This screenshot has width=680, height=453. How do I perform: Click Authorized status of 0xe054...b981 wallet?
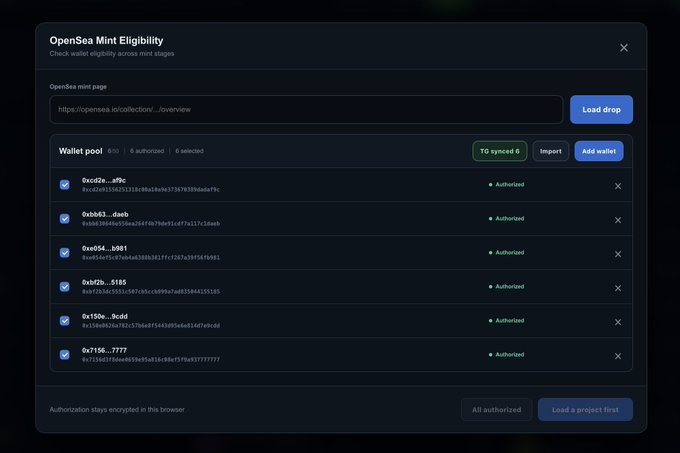coord(507,253)
